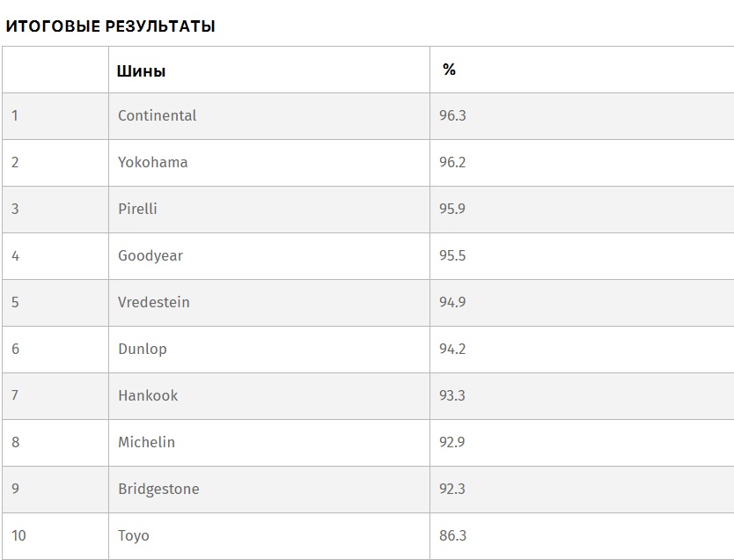The width and height of the screenshot is (734, 560).
Task: Select the Toyo entry in last row
Action: pyautogui.click(x=134, y=535)
